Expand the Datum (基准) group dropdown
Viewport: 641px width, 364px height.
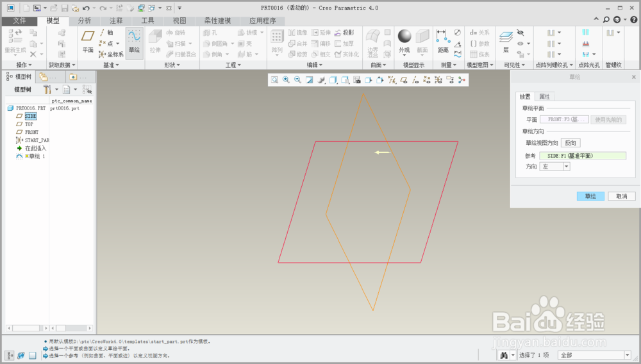[x=111, y=65]
